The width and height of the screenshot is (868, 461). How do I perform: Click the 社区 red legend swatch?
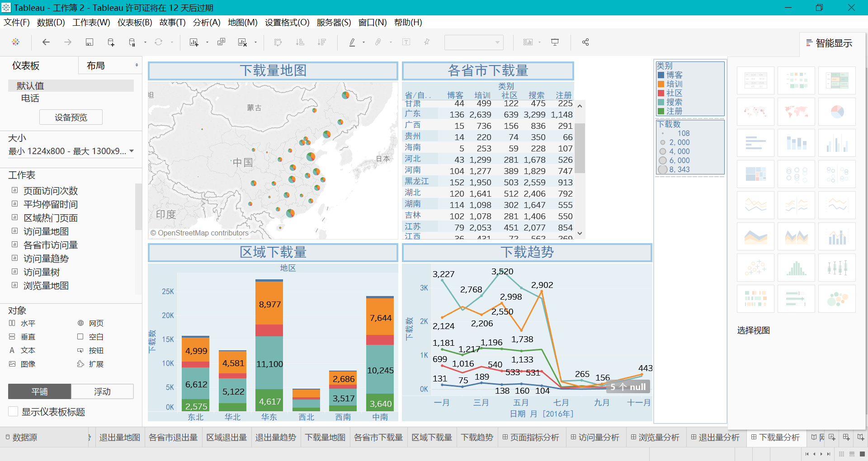661,93
